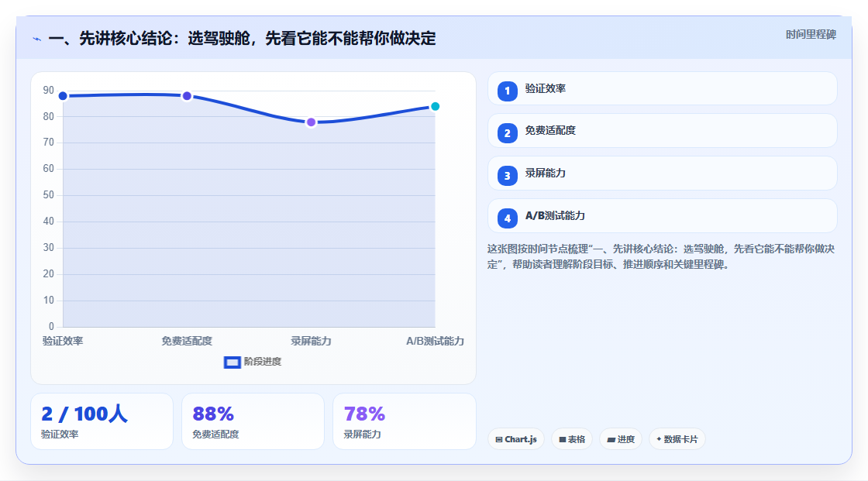Click the 验证效率 data point on chart
The width and height of the screenshot is (868, 481).
coord(63,96)
